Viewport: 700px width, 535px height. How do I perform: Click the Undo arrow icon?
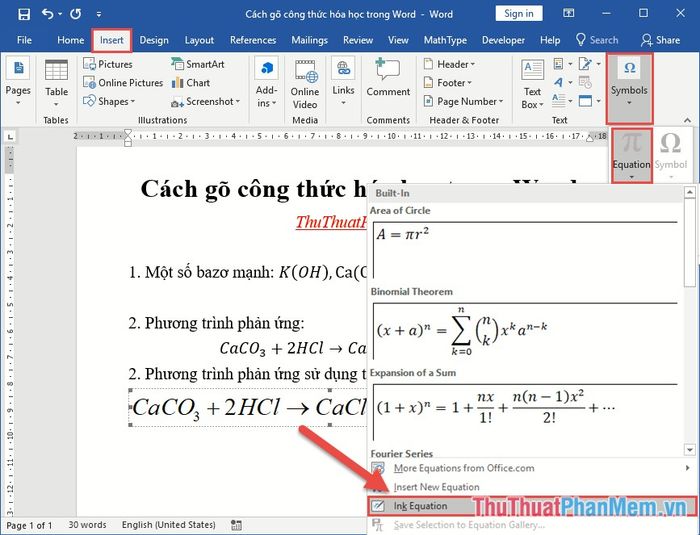point(47,14)
